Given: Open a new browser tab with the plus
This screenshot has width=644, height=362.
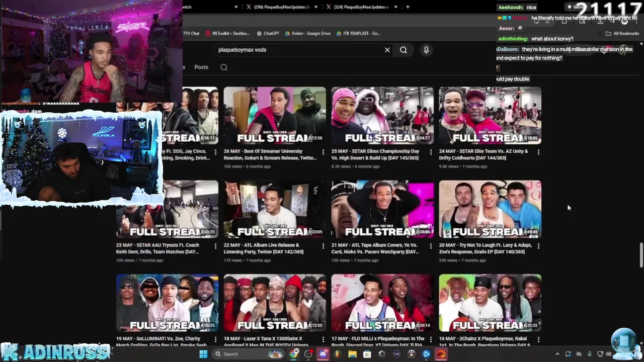Looking at the screenshot, I should (408, 7).
